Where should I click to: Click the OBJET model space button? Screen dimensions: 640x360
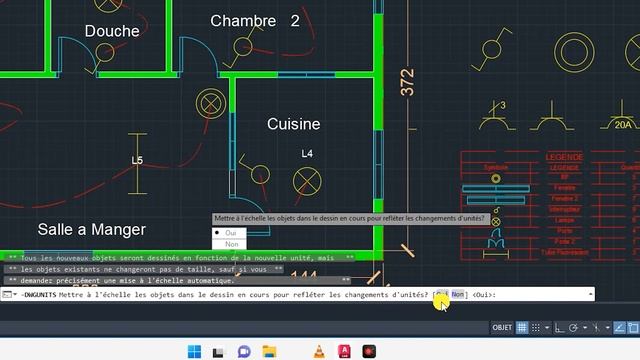coord(502,327)
